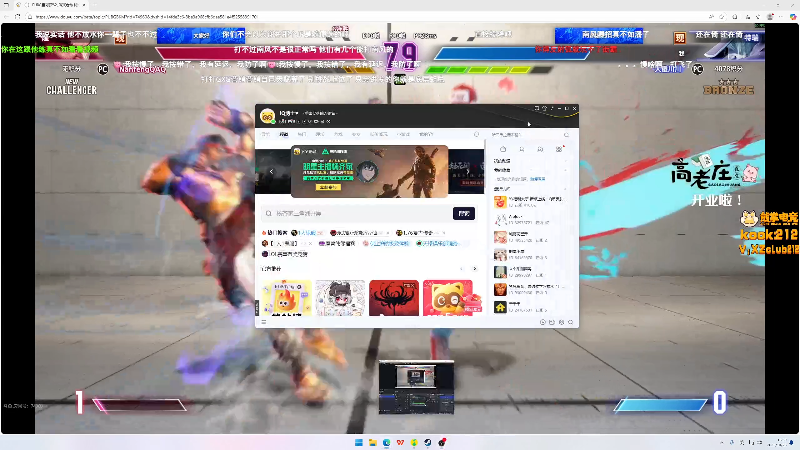Screen dimensions: 800x450
Task: Show previous banner slide in YY window
Action: (271, 171)
